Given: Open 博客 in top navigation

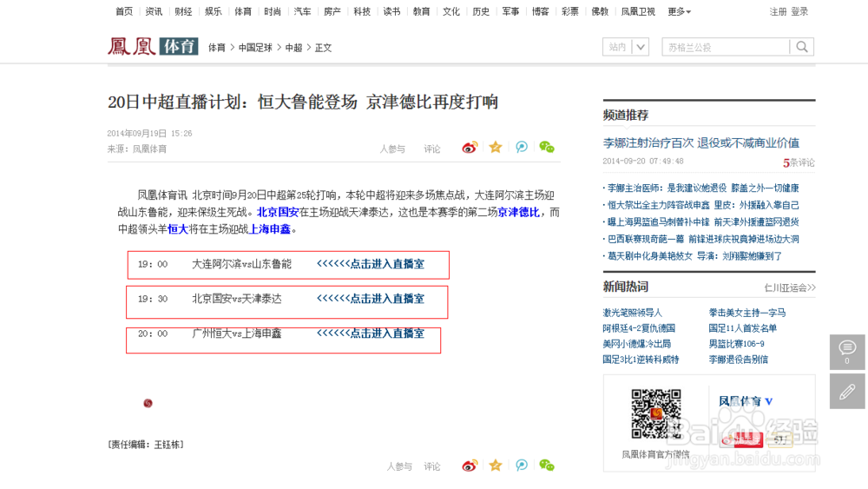Looking at the screenshot, I should click(540, 11).
